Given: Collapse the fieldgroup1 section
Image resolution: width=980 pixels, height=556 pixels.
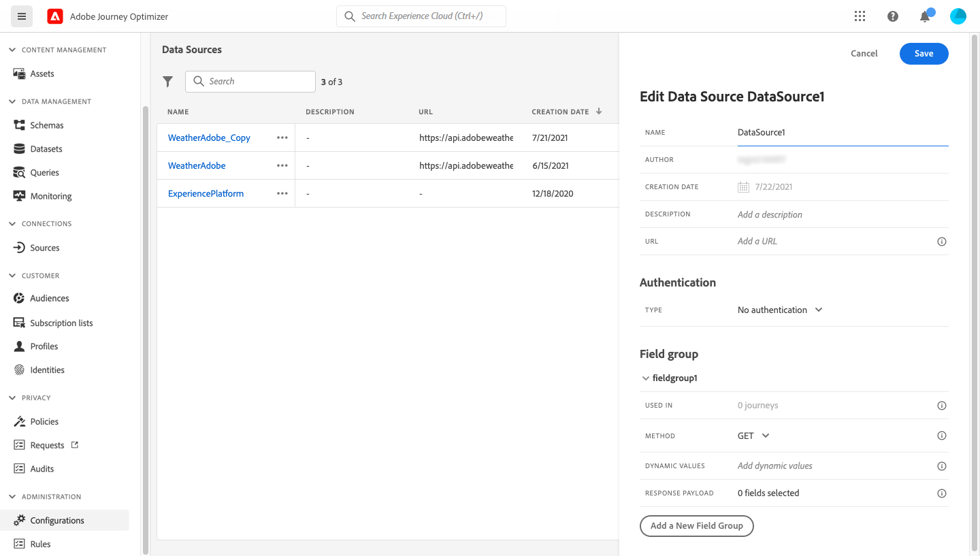Looking at the screenshot, I should [x=646, y=378].
